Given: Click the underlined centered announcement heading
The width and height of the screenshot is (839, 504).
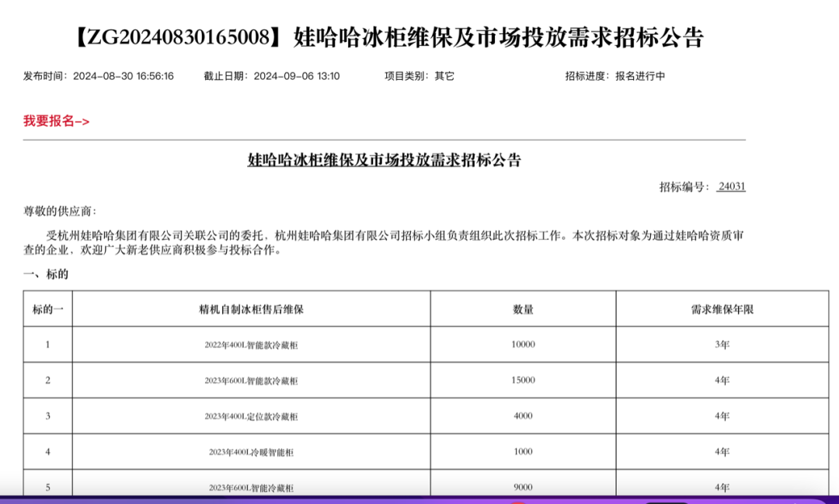Looking at the screenshot, I should pos(384,161).
